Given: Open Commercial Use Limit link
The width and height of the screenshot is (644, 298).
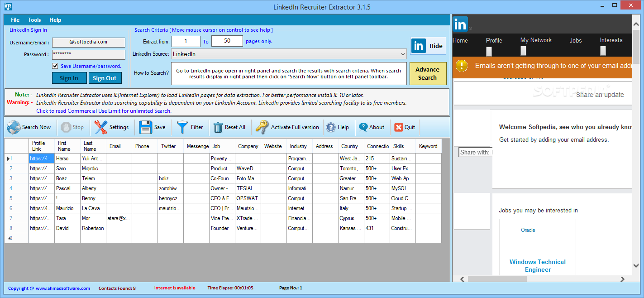Looking at the screenshot, I should click(104, 111).
